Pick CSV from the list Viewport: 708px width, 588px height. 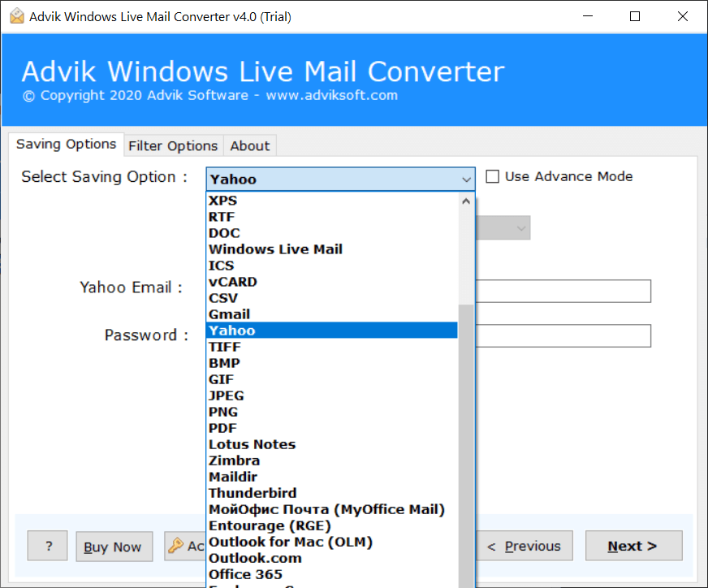(332, 298)
